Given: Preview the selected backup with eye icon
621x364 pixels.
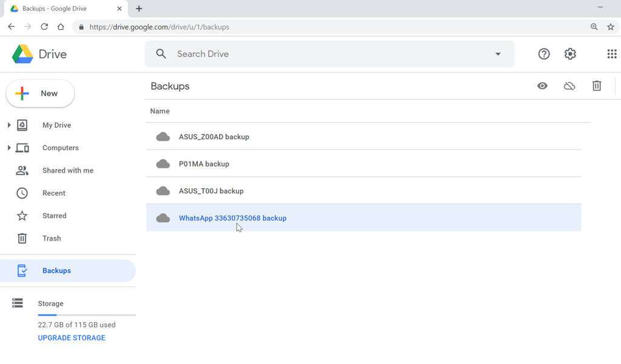Looking at the screenshot, I should [542, 86].
